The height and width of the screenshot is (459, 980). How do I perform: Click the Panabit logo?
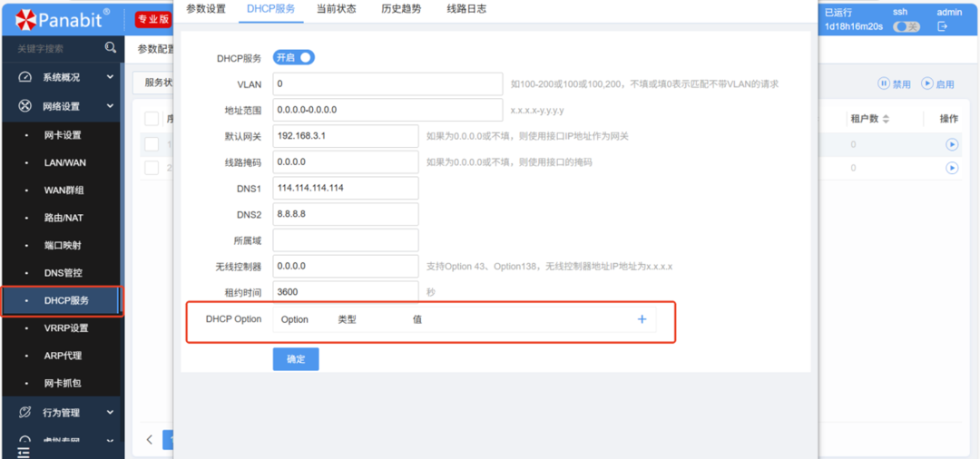point(62,18)
